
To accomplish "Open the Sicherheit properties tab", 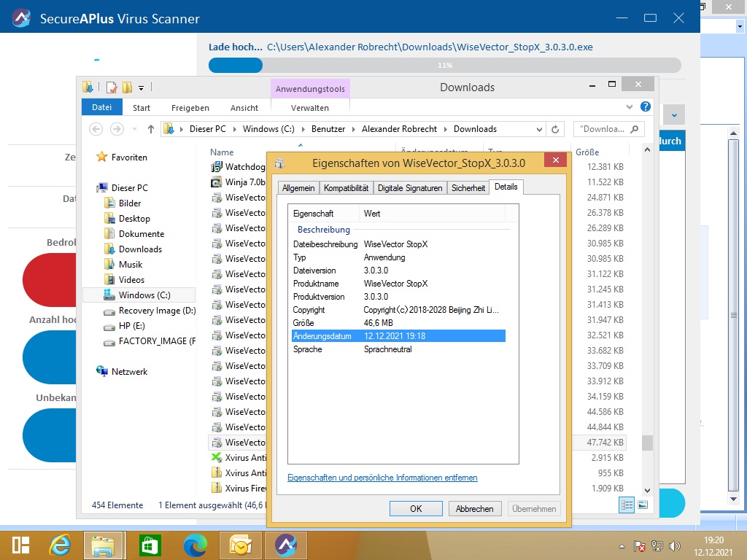I will [468, 188].
